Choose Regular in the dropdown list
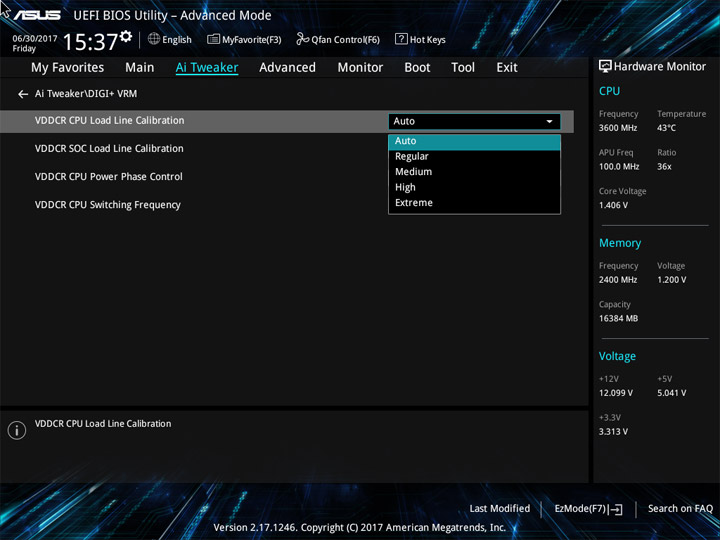 [474, 157]
